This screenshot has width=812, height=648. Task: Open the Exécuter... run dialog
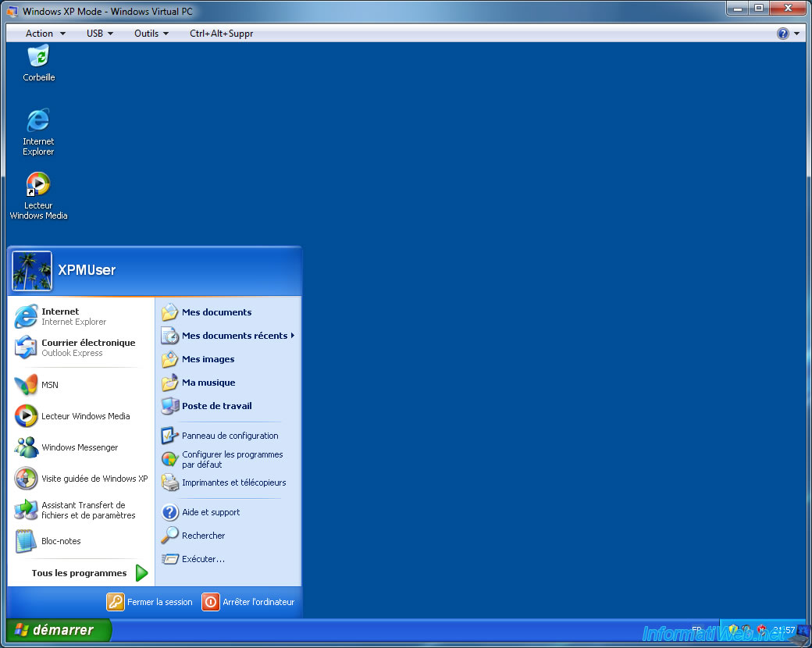(x=228, y=559)
